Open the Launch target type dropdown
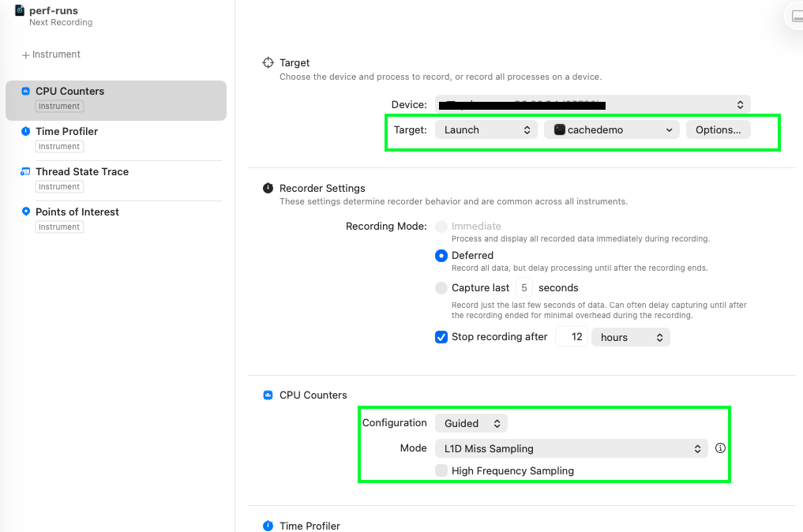This screenshot has width=803, height=532. 486,129
